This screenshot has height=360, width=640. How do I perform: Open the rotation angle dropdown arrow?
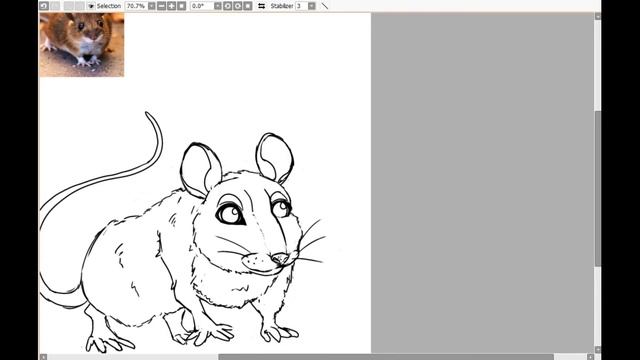218,6
